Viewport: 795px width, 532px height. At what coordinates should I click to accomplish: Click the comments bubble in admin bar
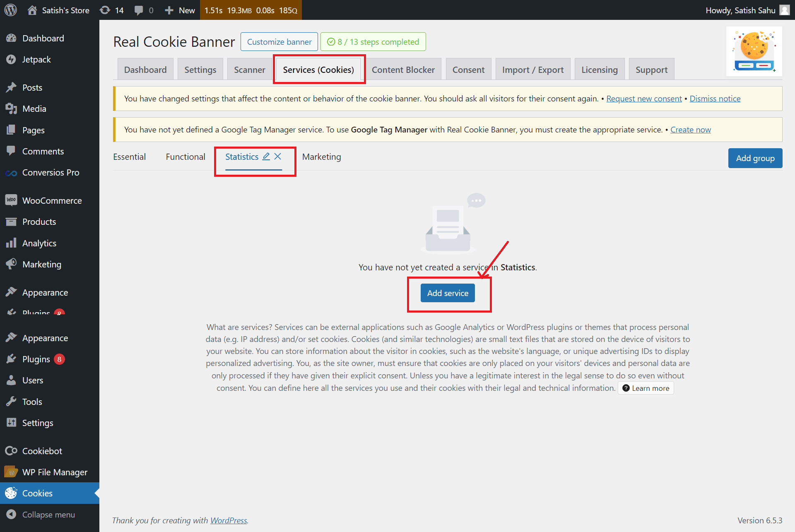click(x=139, y=10)
